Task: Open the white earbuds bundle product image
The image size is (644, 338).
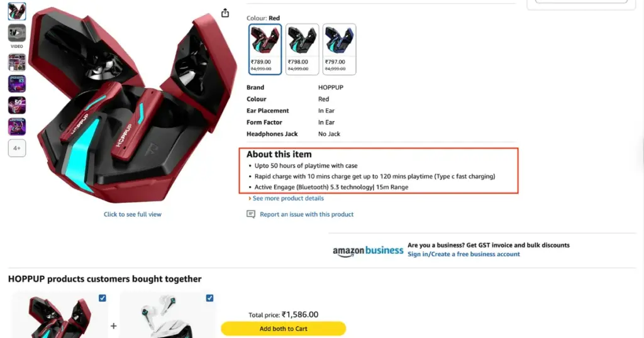Action: coord(165,317)
